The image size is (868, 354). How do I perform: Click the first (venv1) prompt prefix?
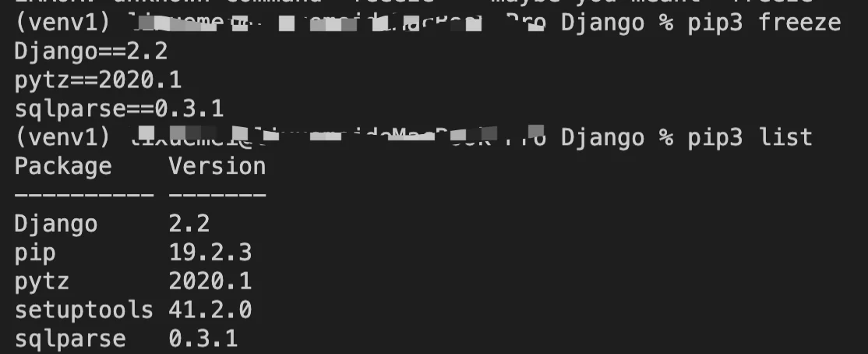[63, 24]
